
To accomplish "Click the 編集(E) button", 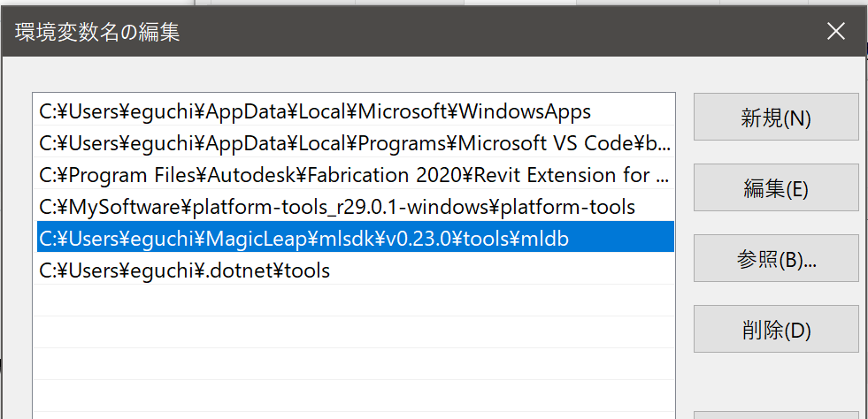I will click(776, 188).
